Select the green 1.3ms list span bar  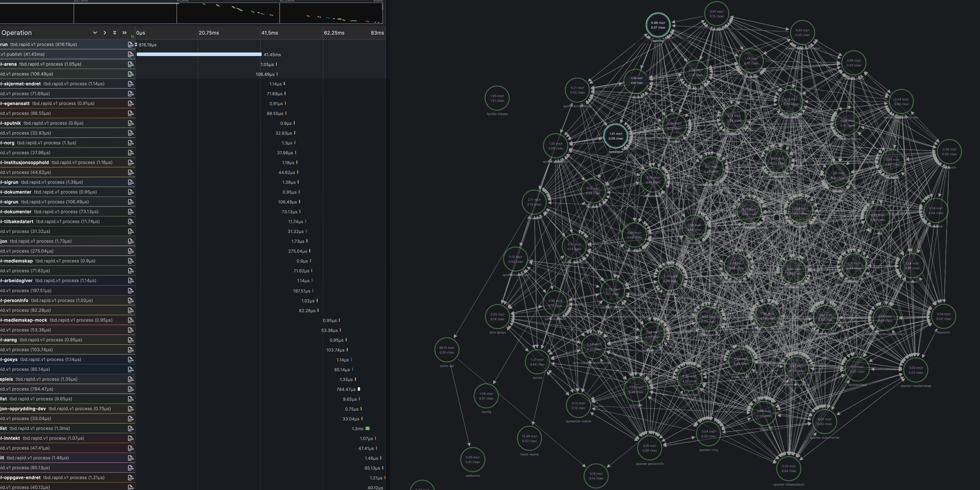367,429
